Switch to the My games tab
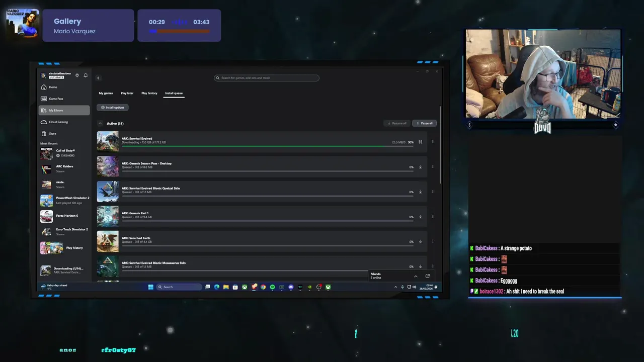 [x=106, y=93]
